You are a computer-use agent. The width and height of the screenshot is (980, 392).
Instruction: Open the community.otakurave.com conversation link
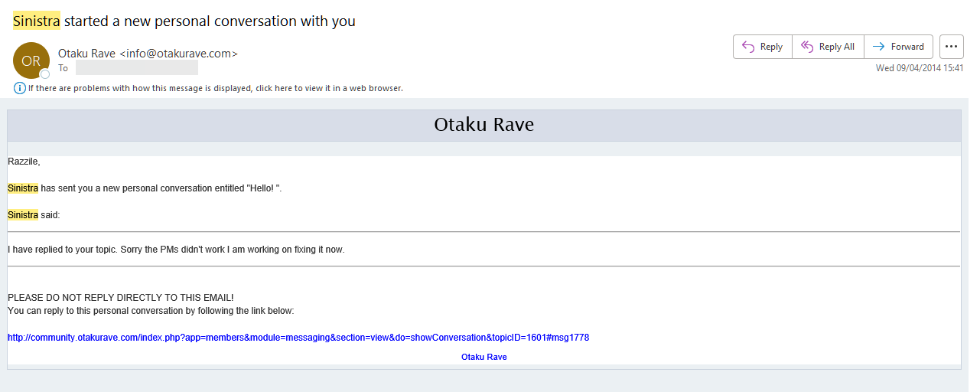tap(298, 338)
